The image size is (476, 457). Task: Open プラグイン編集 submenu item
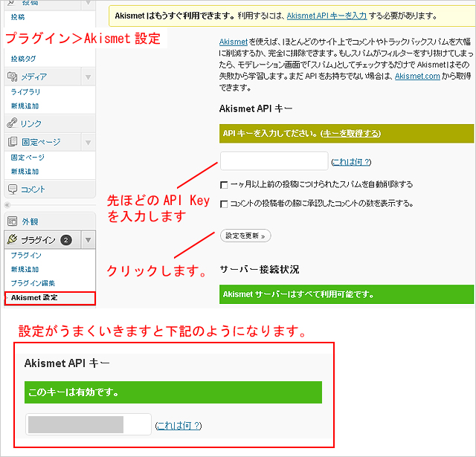[x=33, y=283]
